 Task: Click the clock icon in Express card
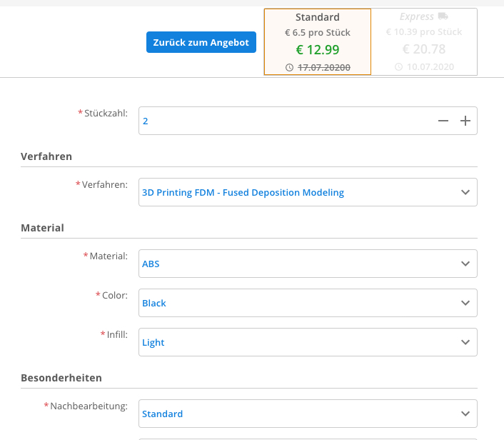[398, 67]
